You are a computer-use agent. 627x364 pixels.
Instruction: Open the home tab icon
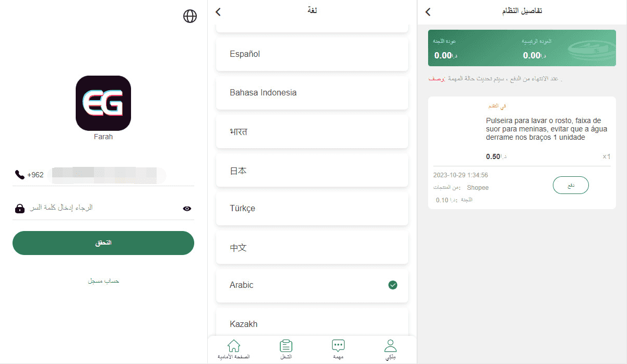pyautogui.click(x=234, y=346)
